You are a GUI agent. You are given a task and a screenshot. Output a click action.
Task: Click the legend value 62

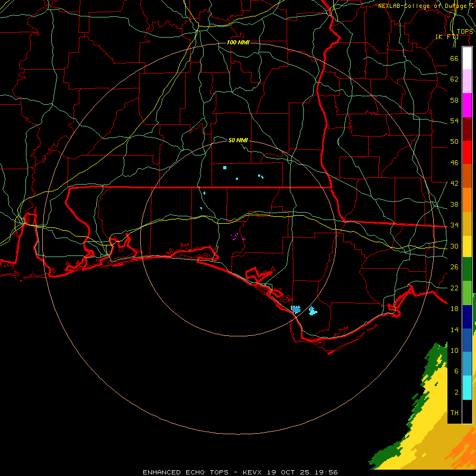tap(454, 79)
